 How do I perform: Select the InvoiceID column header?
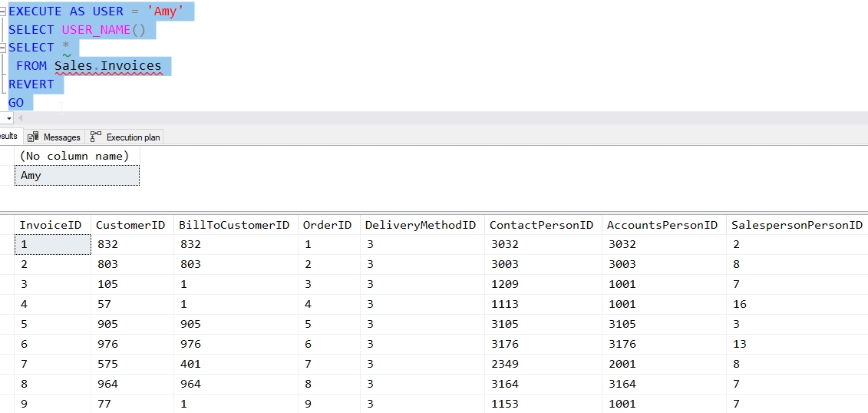point(51,225)
